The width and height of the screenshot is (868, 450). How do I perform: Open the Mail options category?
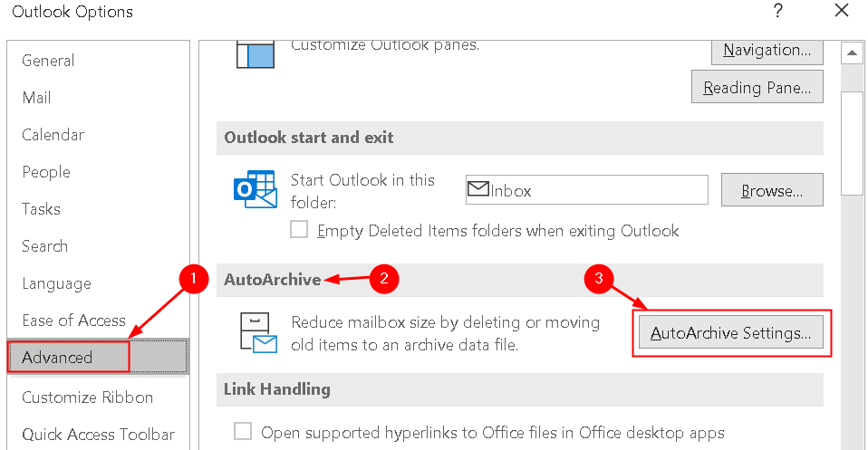pyautogui.click(x=37, y=98)
